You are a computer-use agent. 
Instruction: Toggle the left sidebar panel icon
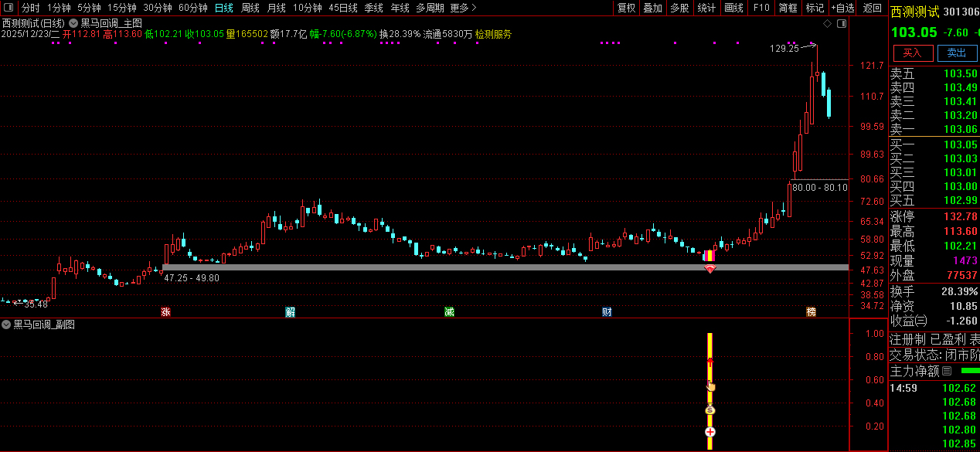(x=8, y=8)
